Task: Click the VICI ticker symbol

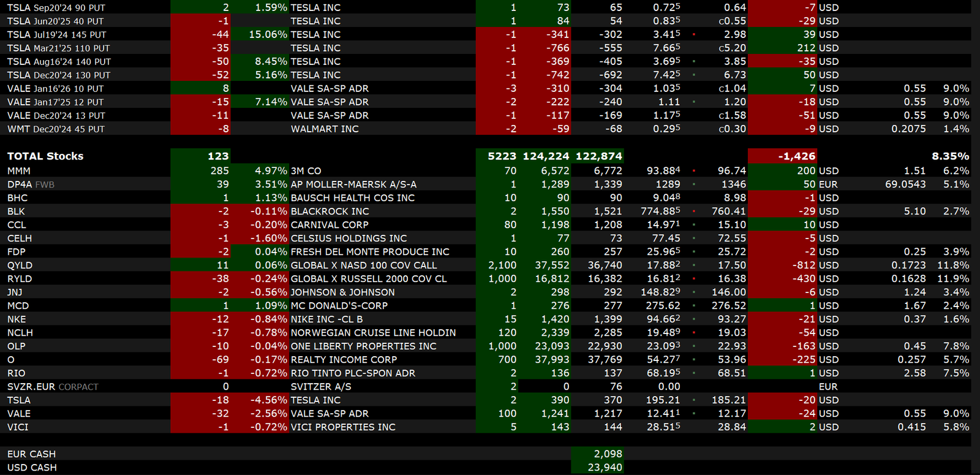Action: (x=18, y=427)
